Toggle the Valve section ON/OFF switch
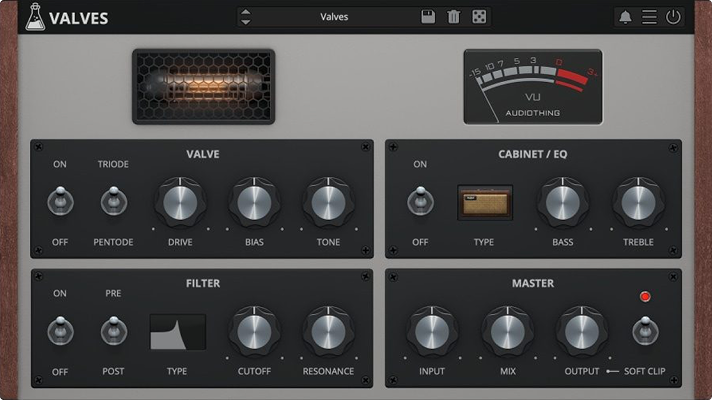The height and width of the screenshot is (400, 712). pos(60,201)
